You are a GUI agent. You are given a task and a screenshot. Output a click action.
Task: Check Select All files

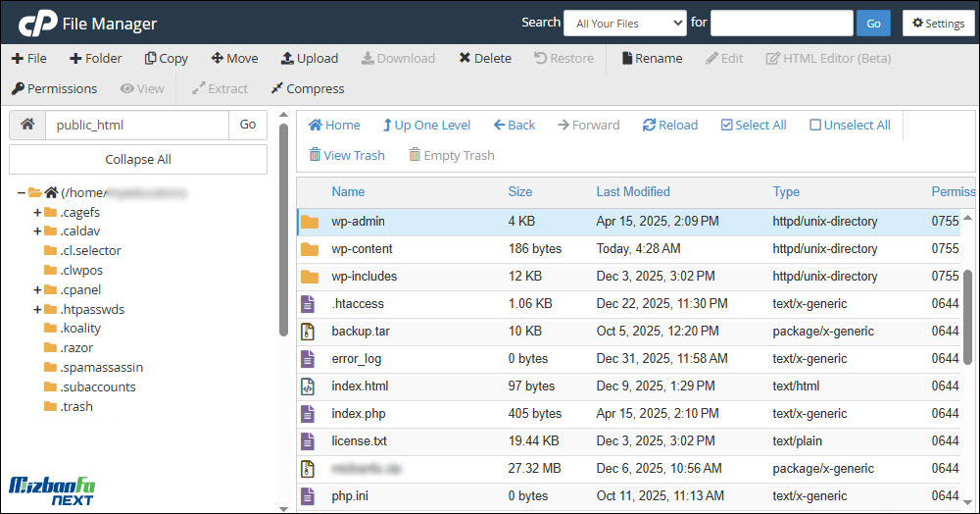coord(753,125)
